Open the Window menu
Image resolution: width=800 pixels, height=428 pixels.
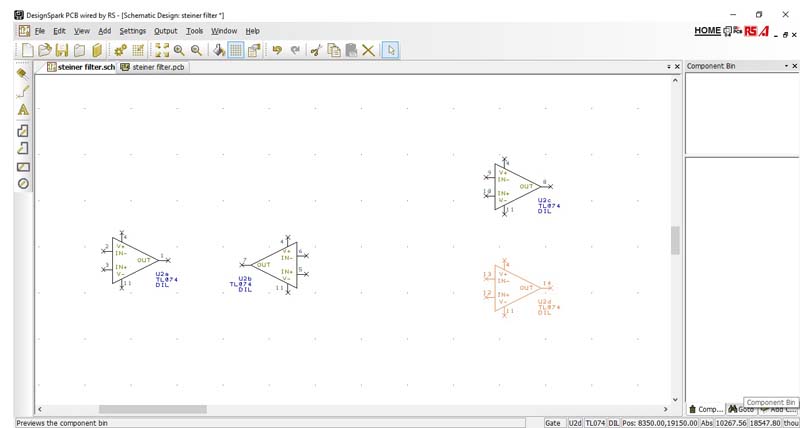click(224, 31)
